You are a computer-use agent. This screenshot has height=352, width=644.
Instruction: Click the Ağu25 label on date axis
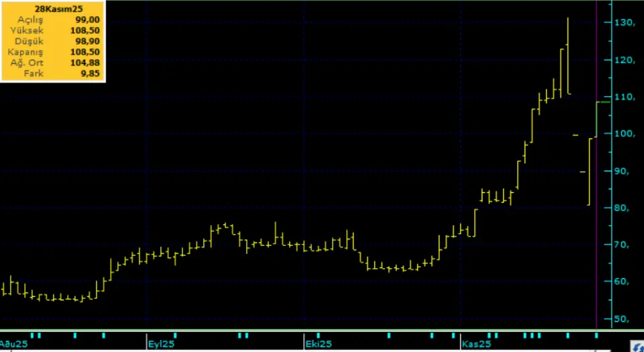coord(15,344)
